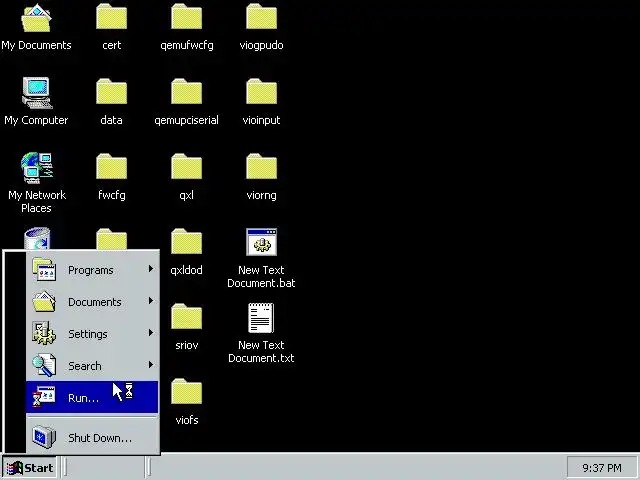
Task: Click the Settings gear icon in Start menu
Action: pos(44,333)
